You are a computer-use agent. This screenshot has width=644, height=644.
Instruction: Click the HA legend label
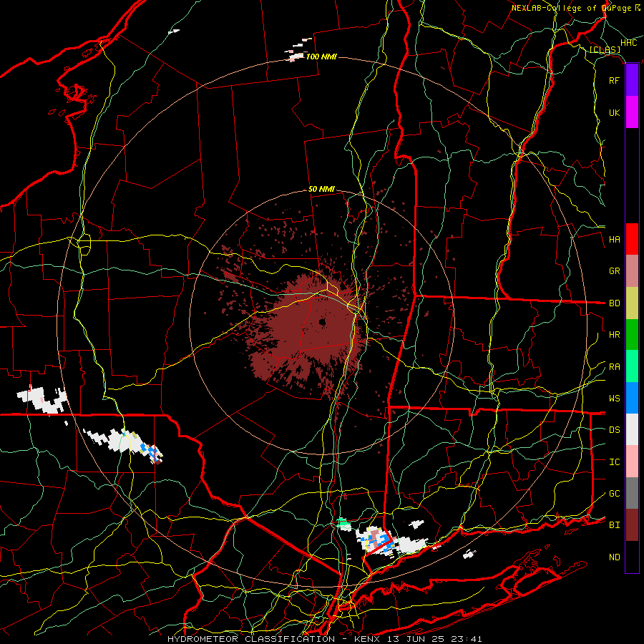tap(614, 239)
